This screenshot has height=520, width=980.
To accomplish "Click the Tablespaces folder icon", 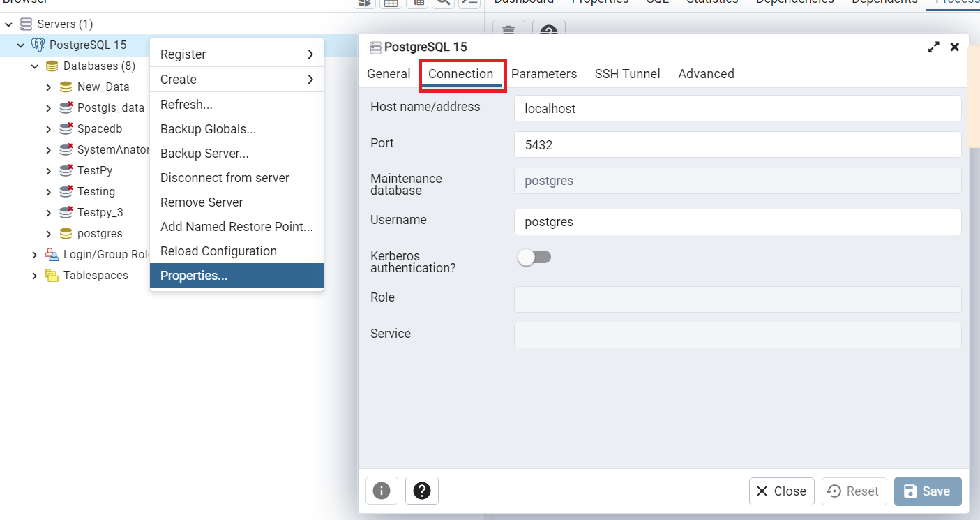I will (52, 276).
